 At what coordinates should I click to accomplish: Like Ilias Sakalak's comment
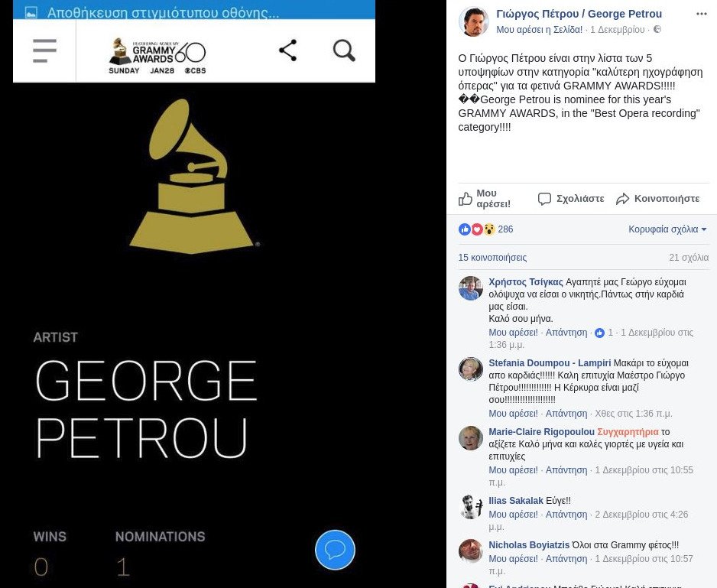[x=513, y=515]
